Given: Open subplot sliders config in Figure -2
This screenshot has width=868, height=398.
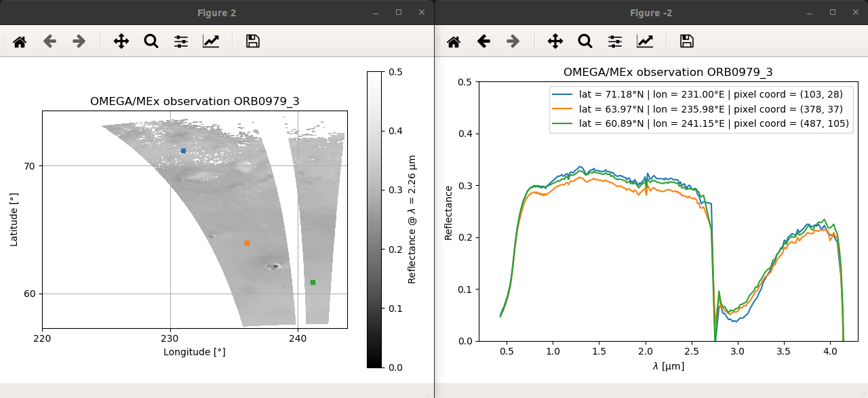Looking at the screenshot, I should [615, 41].
